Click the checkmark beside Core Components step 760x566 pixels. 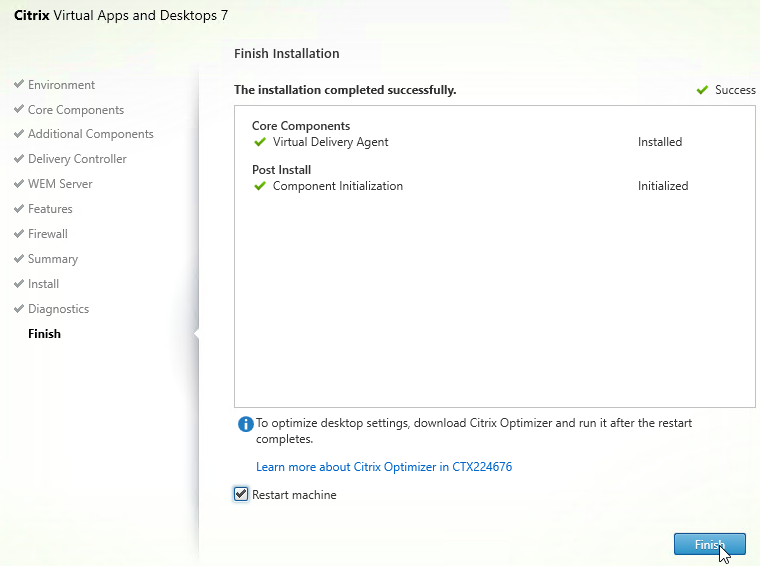click(x=19, y=110)
